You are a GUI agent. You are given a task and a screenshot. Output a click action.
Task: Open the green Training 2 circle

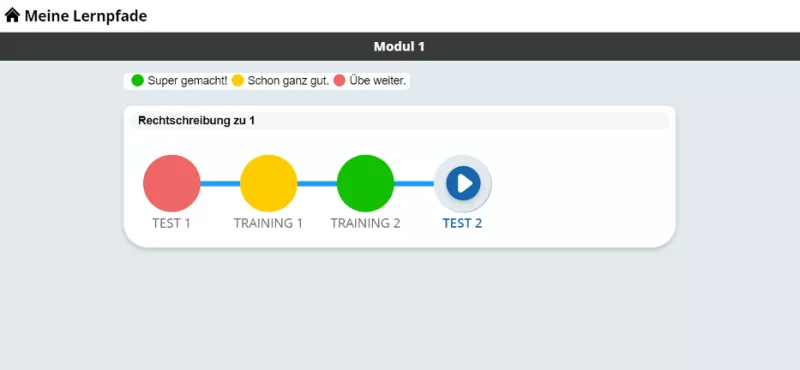(365, 183)
